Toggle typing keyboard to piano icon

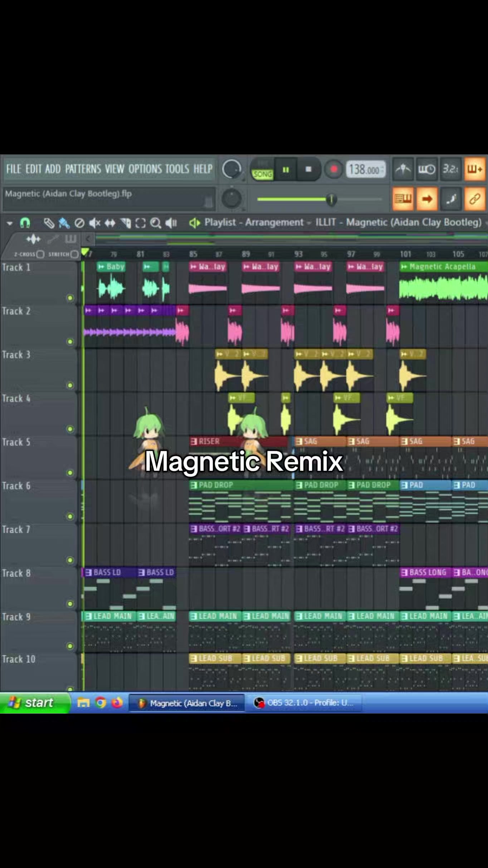pyautogui.click(x=403, y=198)
